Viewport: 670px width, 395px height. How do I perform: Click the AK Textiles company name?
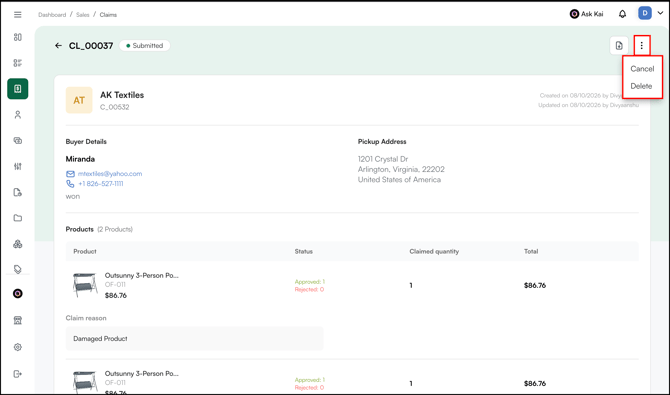coord(122,95)
